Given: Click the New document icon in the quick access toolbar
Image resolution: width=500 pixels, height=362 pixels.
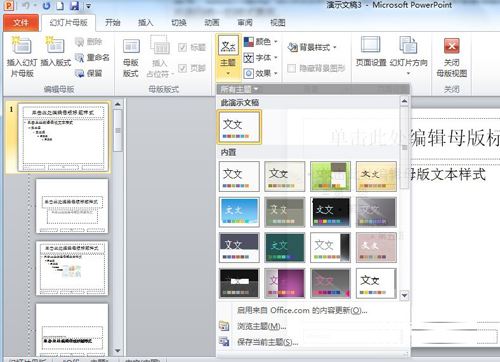Looking at the screenshot, I should pyautogui.click(x=60, y=6).
